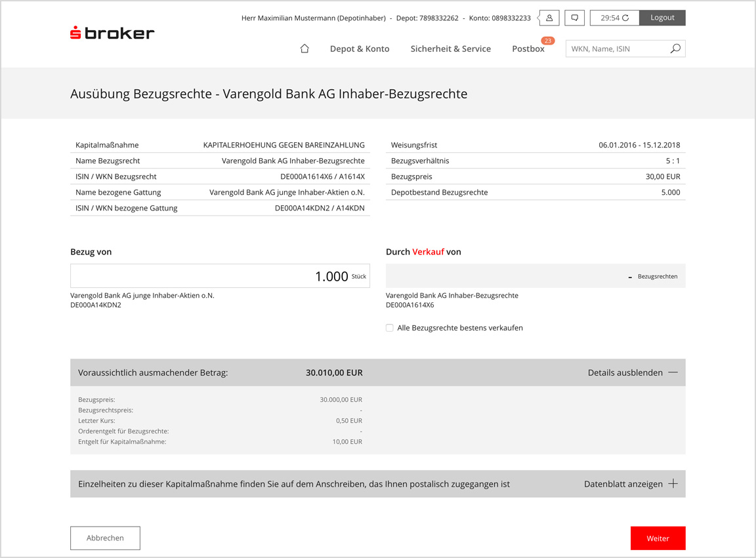The width and height of the screenshot is (756, 558).
Task: Click inside the WKN, Name, ISIN search field
Action: (x=617, y=49)
